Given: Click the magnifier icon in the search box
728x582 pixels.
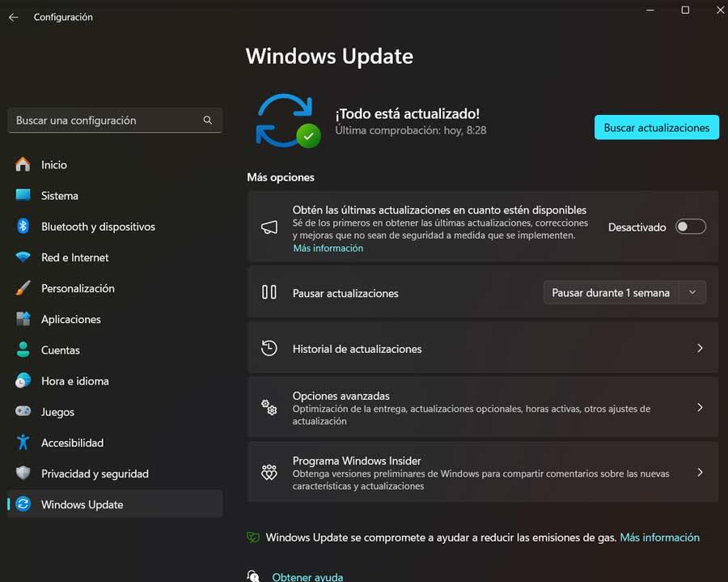Looking at the screenshot, I should pos(208,121).
